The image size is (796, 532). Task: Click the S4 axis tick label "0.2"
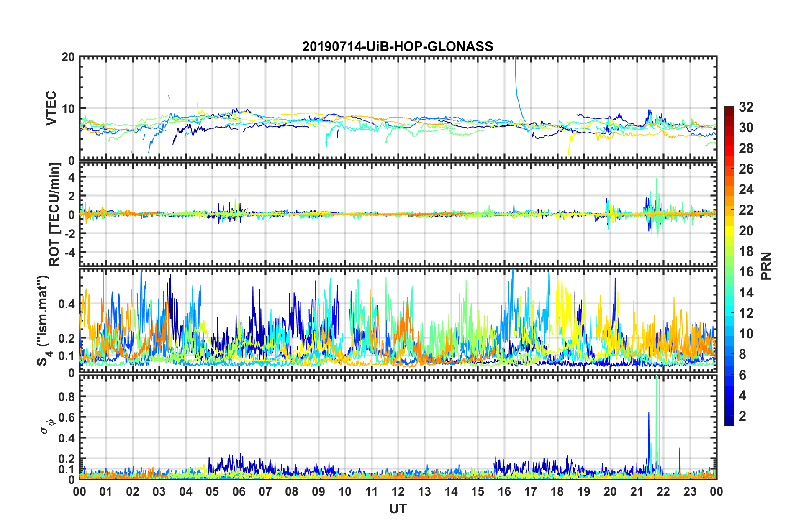pyautogui.click(x=67, y=338)
